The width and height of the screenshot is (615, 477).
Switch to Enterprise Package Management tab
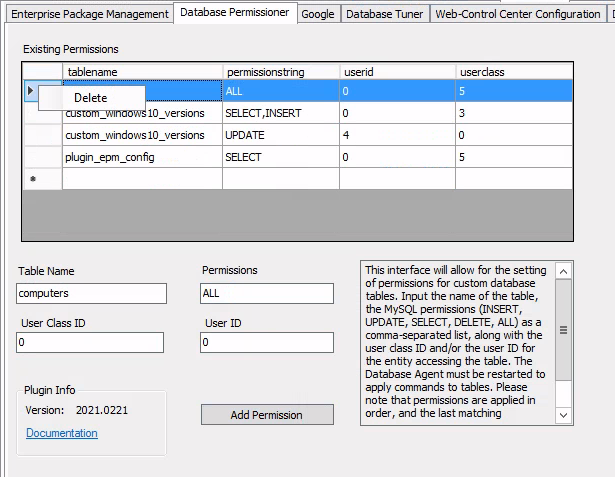click(89, 14)
